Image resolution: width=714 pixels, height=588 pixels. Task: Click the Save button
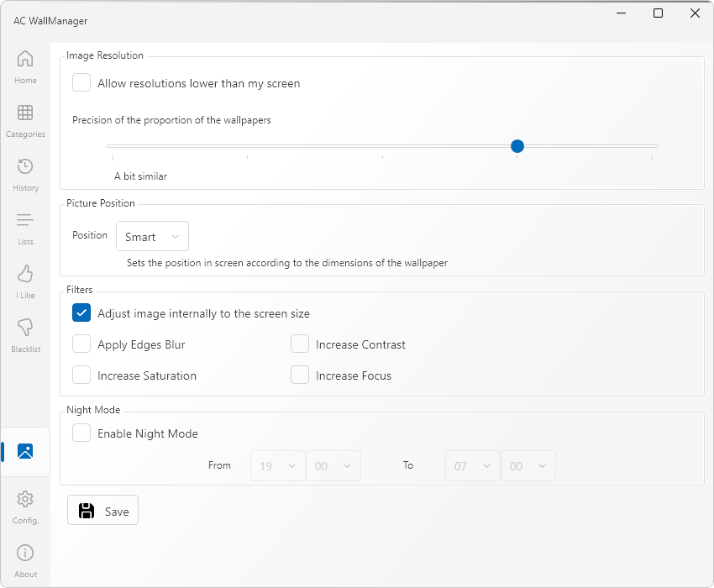coord(103,511)
